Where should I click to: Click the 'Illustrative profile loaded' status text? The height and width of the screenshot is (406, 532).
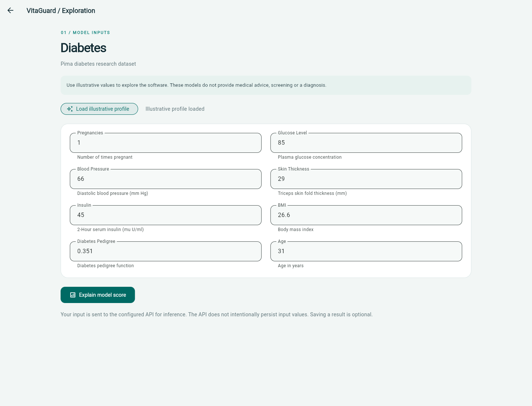175,109
